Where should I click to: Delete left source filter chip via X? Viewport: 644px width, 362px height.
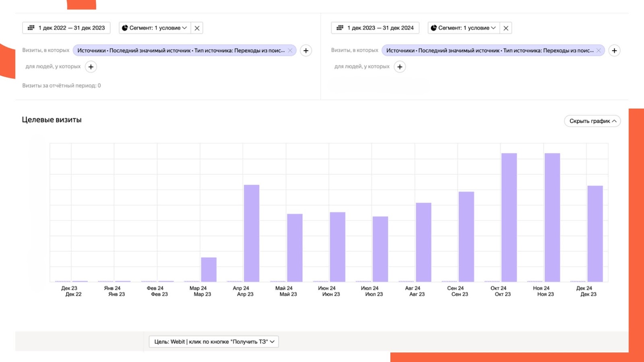coord(290,51)
